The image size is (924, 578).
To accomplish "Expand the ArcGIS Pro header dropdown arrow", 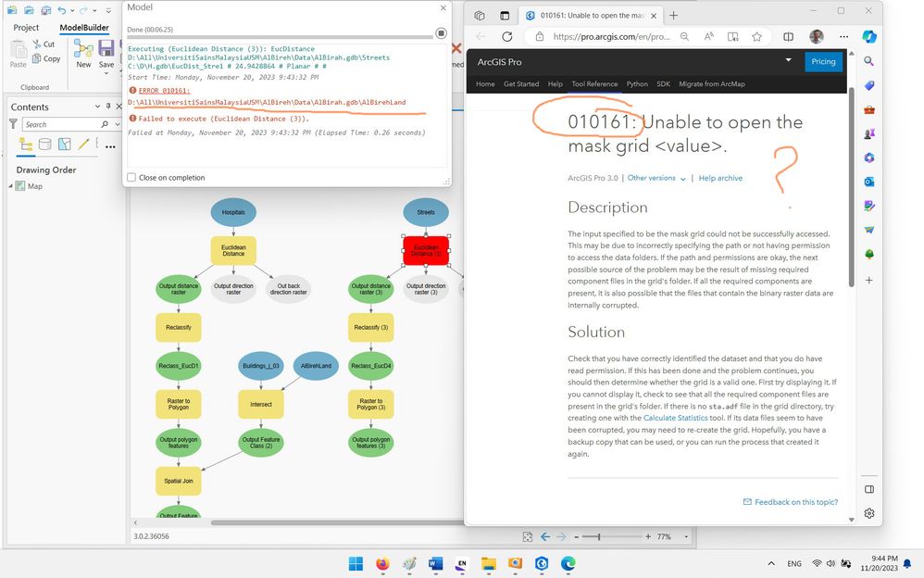I will tap(789, 60).
